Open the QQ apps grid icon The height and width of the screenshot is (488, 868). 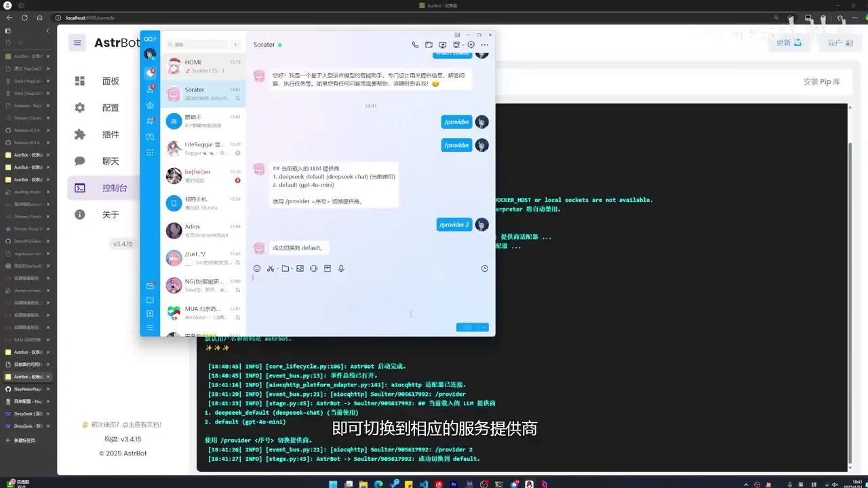click(150, 152)
